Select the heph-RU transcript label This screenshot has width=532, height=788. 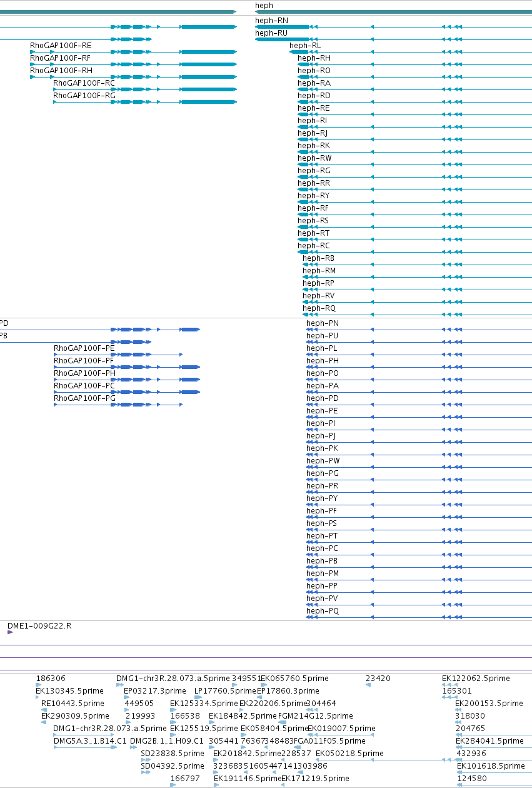(271, 33)
